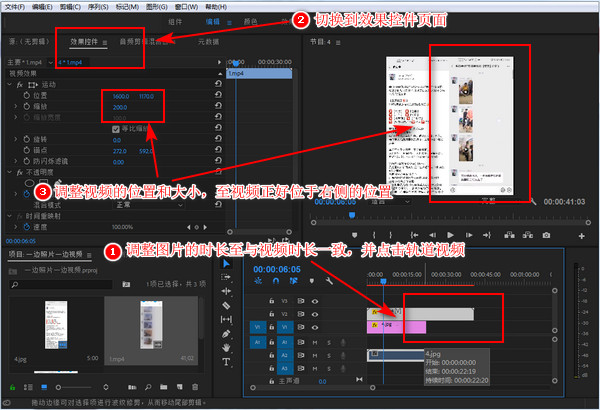Collapse the 运动 motion effect group

pyautogui.click(x=10, y=84)
